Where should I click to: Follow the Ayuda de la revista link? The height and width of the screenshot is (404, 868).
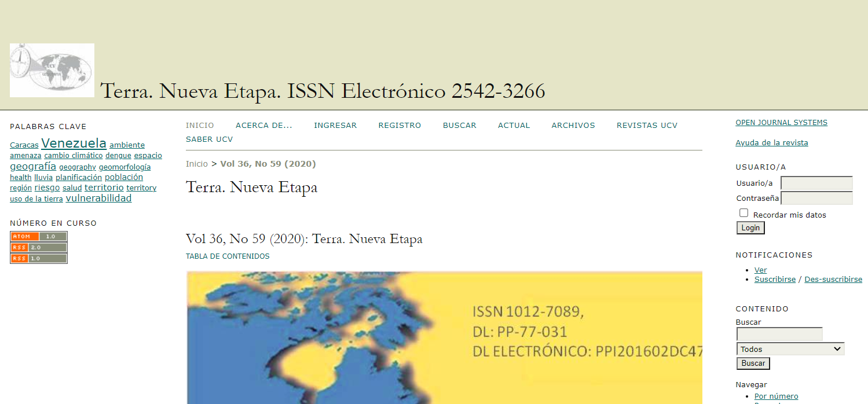pos(771,143)
